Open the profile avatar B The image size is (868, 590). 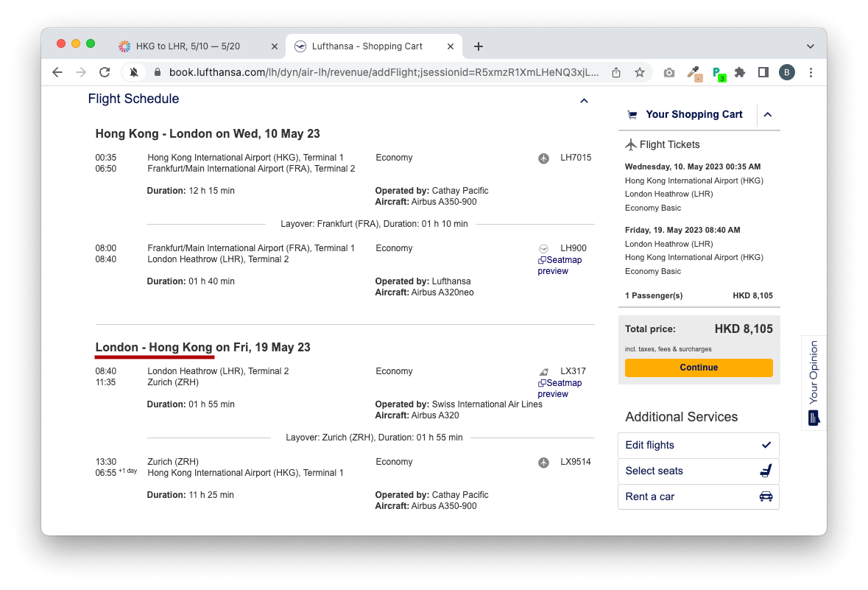pyautogui.click(x=786, y=73)
